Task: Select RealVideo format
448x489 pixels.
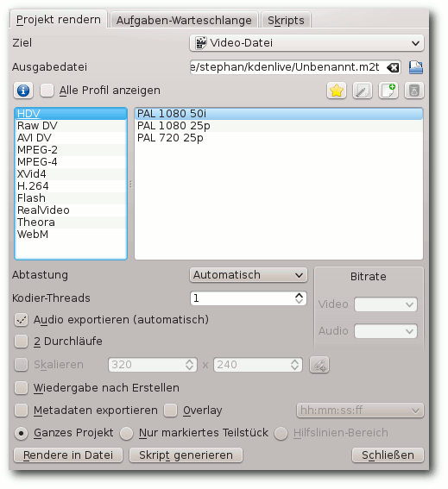Action: [x=71, y=210]
